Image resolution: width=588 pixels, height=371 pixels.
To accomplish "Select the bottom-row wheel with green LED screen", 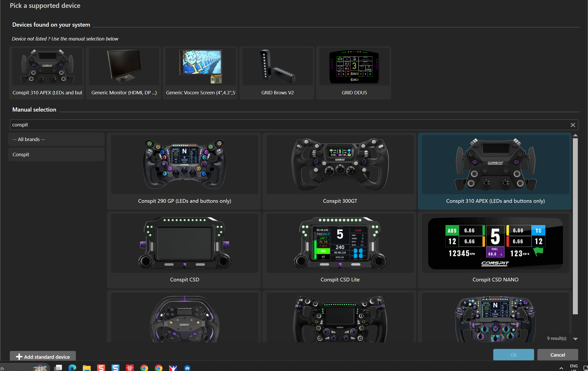I will pos(340,317).
